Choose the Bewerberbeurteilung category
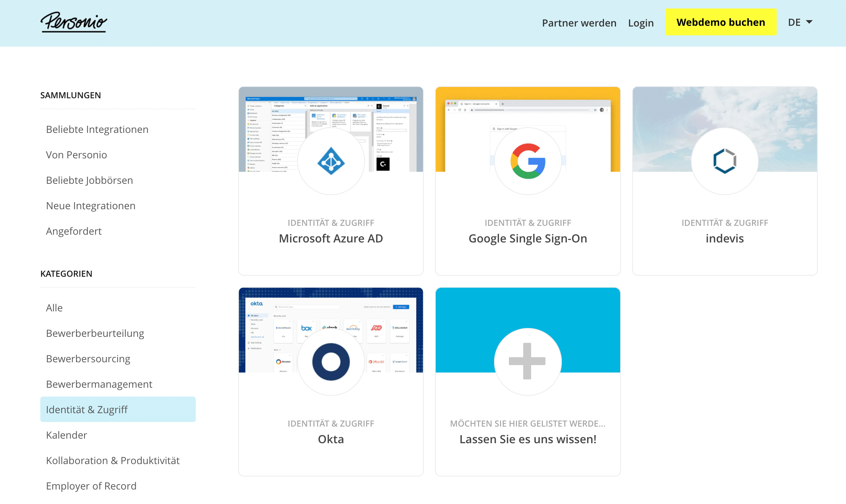 click(x=95, y=333)
